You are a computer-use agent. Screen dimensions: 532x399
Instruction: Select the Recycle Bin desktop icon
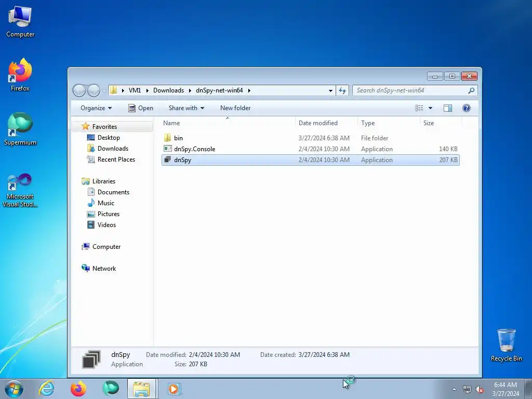[506, 345]
